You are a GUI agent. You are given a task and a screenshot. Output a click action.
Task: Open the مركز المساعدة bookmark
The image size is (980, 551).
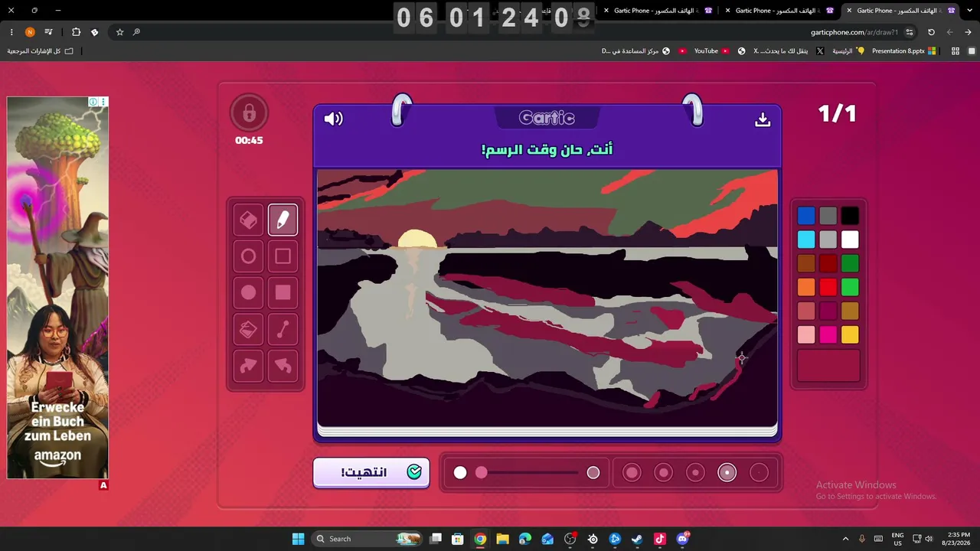tap(635, 51)
